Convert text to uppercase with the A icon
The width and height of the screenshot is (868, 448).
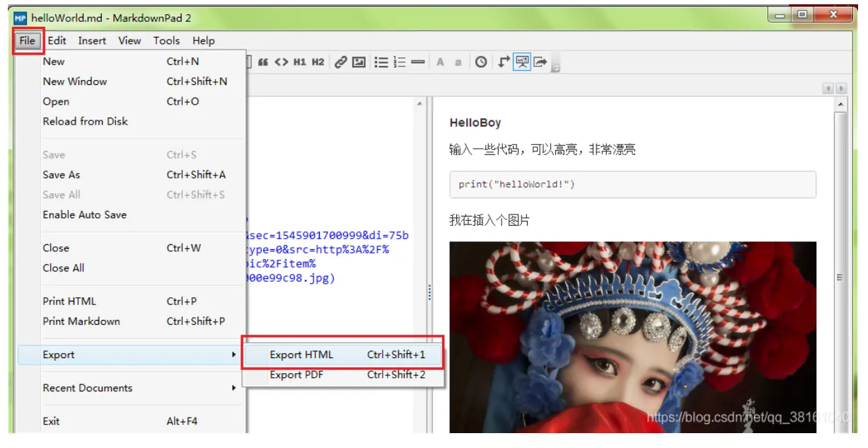pyautogui.click(x=440, y=62)
